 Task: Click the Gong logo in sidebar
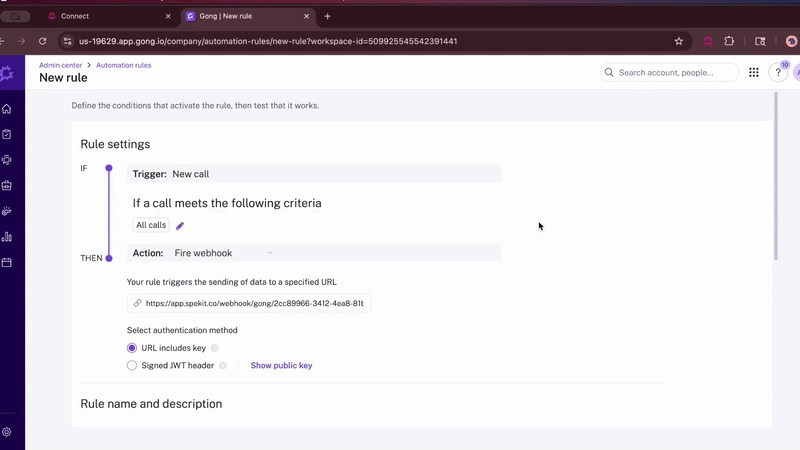coord(7,74)
